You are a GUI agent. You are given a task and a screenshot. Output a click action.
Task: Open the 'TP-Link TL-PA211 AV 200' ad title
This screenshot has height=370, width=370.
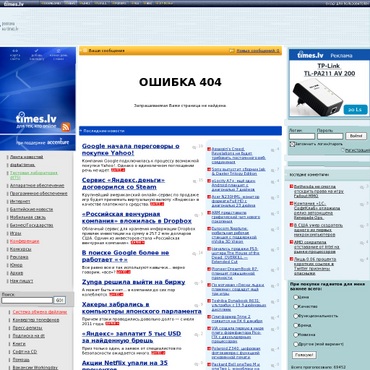tap(329, 70)
